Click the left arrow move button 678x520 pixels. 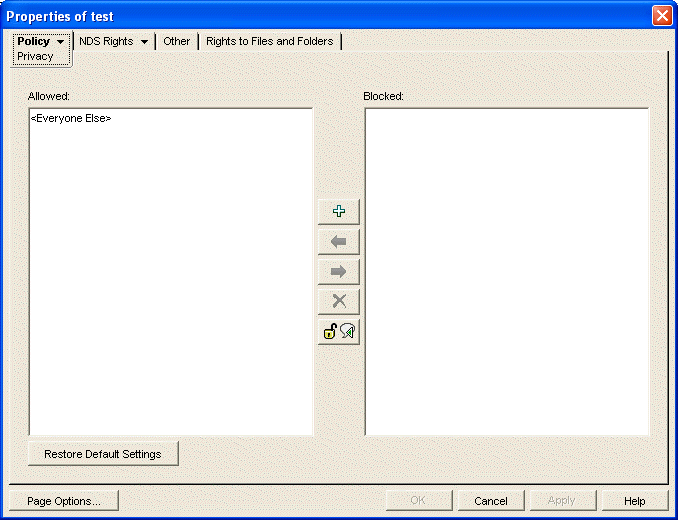point(339,242)
